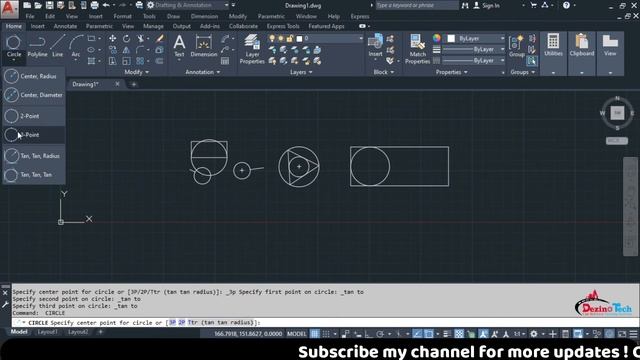Open the AutoCAD application menu button
The width and height of the screenshot is (640, 360).
coord(9,8)
